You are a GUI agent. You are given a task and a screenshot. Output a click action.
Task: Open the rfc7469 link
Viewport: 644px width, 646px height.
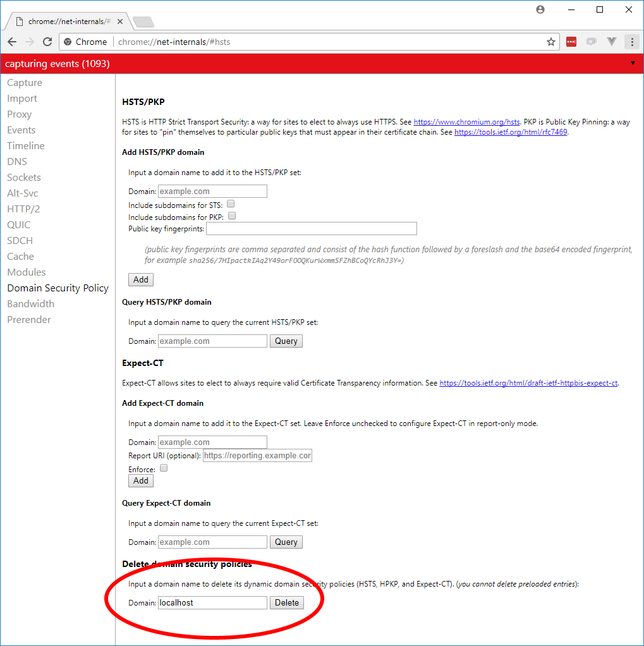point(511,132)
